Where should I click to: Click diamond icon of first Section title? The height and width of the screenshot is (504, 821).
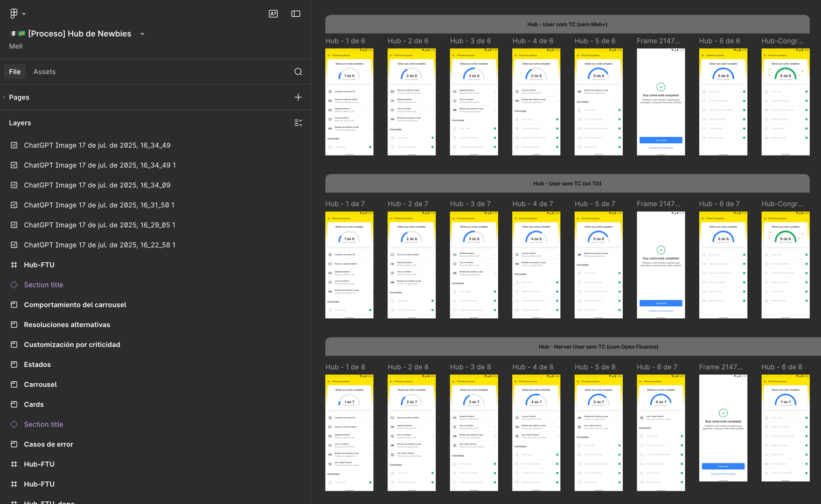(x=14, y=285)
